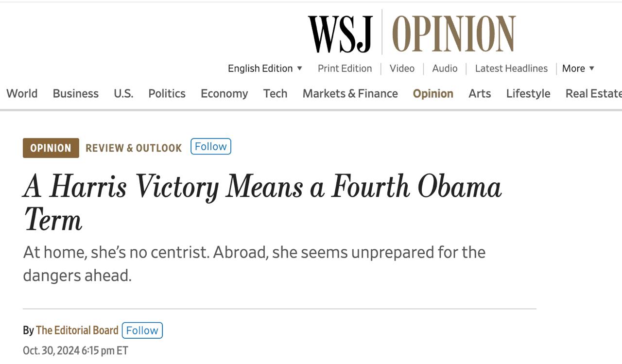Open the Audio section
This screenshot has width=622, height=364.
[x=445, y=69]
